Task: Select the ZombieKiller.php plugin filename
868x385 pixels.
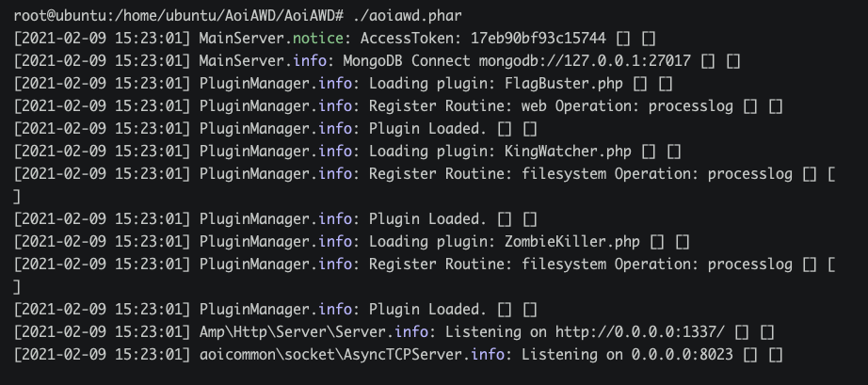Action: [571, 242]
